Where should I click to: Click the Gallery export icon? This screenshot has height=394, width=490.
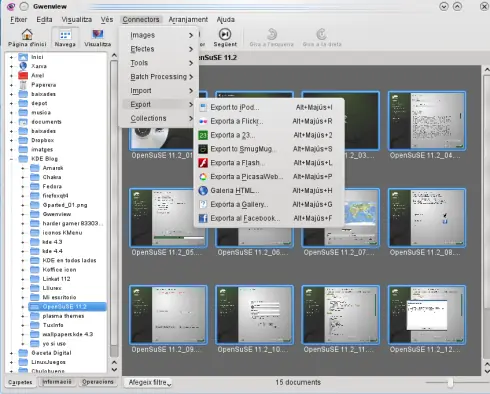pyautogui.click(x=203, y=204)
